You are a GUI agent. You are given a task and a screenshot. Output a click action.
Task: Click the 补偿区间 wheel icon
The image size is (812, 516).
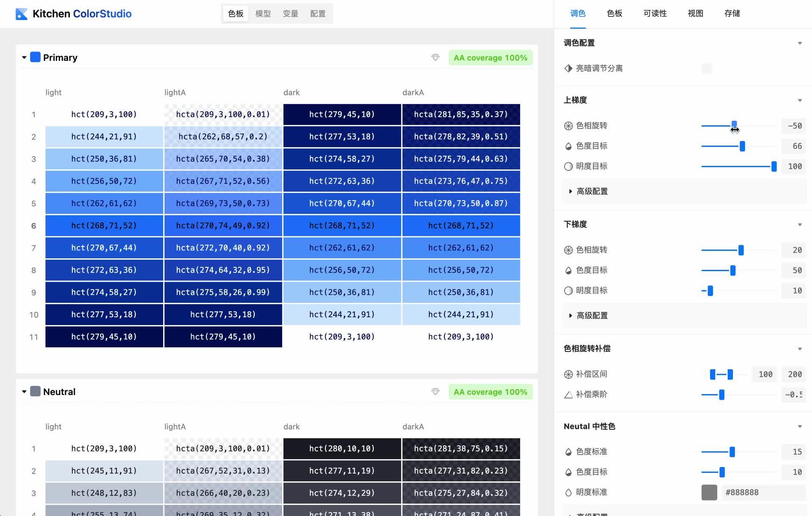tap(568, 374)
